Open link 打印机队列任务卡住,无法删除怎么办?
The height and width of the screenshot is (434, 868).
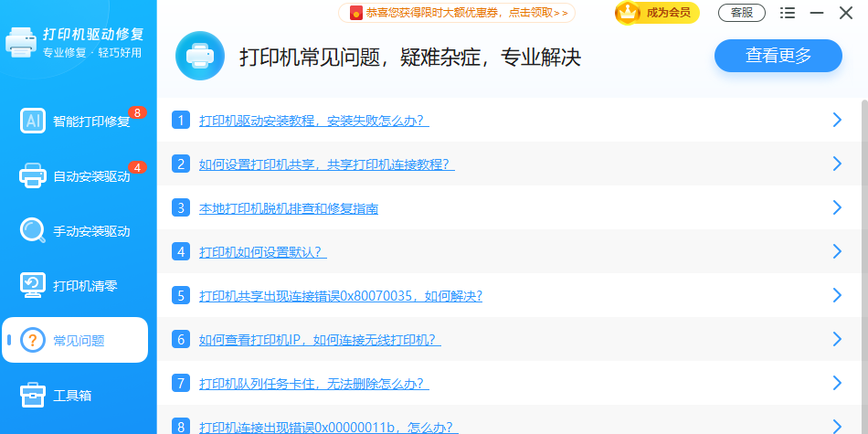point(313,384)
